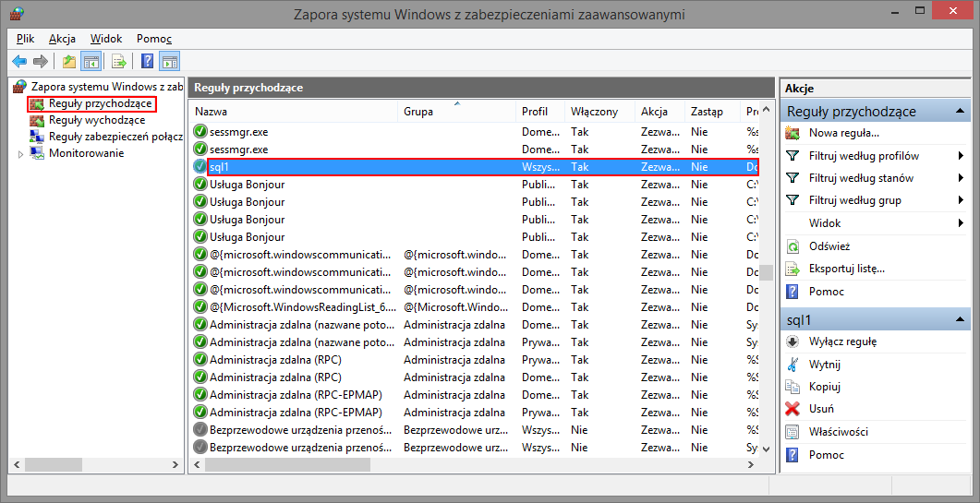Click Filtruj według profilów filter action
Viewport: 980px width, 503px height.
pyautogui.click(x=864, y=156)
